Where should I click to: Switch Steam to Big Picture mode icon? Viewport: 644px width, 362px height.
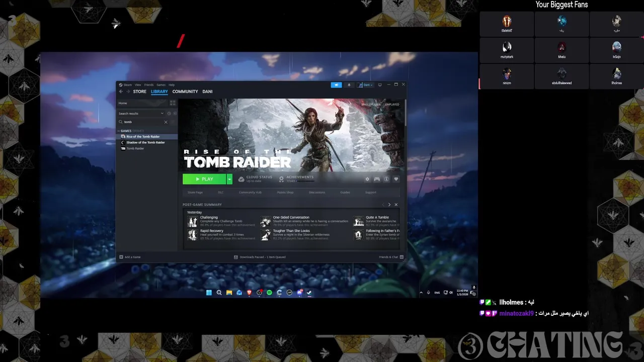pos(380,85)
